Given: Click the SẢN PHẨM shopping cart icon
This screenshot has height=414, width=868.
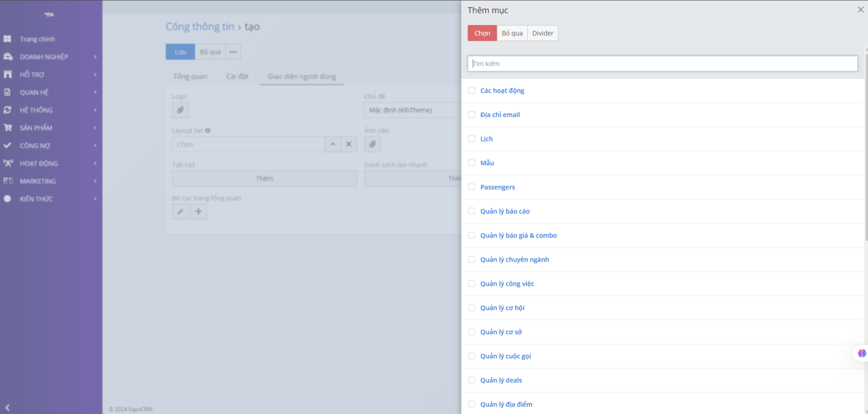Looking at the screenshot, I should pos(7,128).
